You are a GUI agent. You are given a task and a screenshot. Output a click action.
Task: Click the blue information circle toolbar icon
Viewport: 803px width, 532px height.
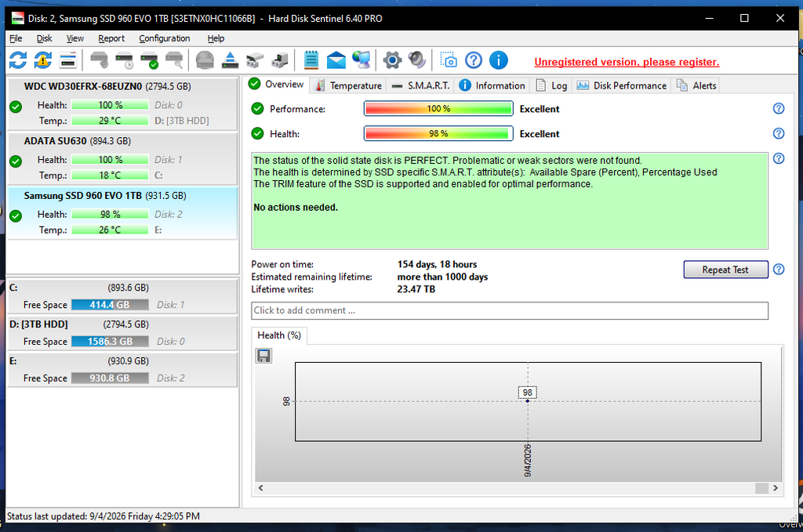[x=498, y=60]
